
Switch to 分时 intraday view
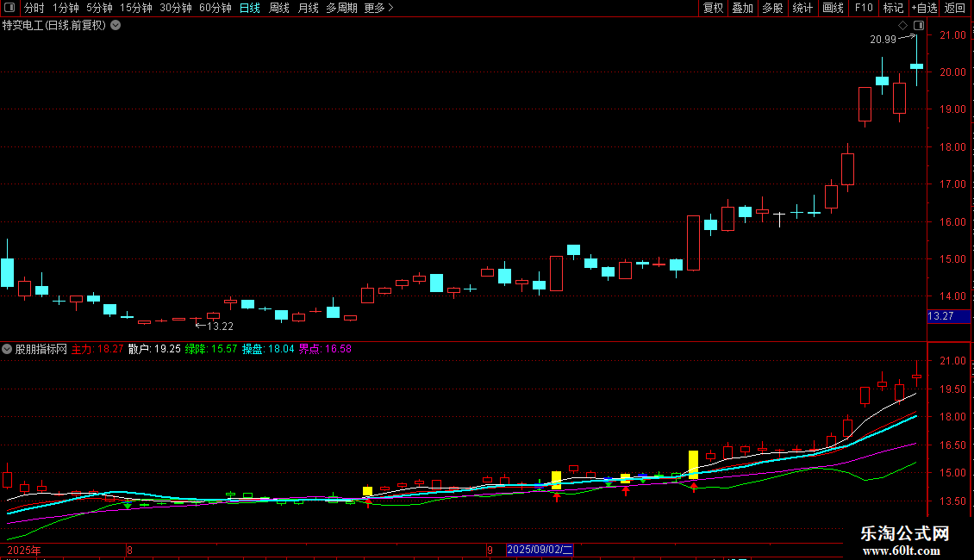tap(34, 8)
